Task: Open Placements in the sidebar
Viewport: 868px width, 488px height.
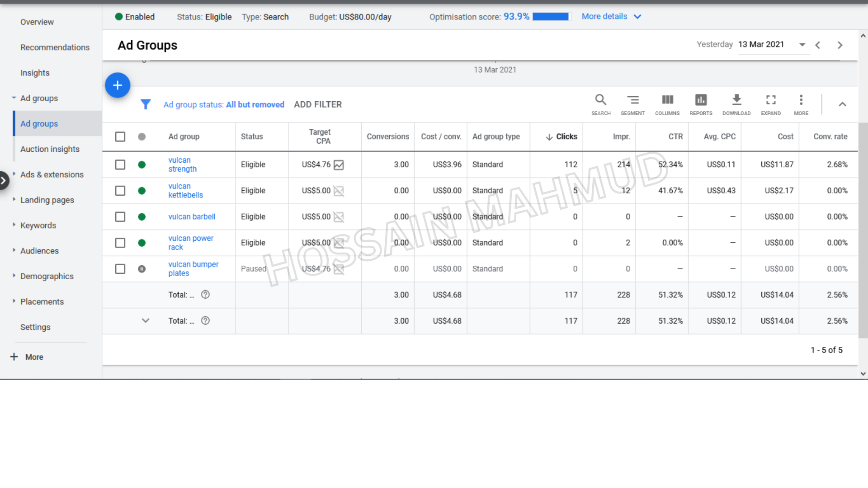Action: (42, 302)
